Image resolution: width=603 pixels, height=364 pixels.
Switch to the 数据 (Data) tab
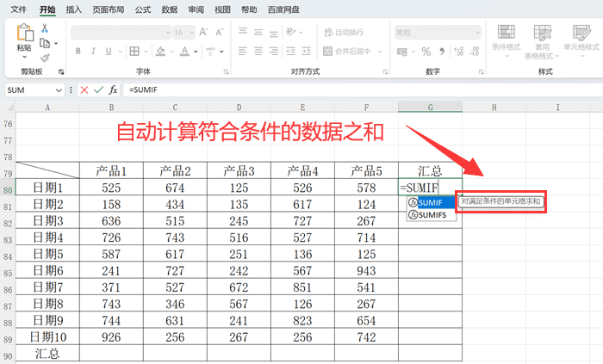(169, 9)
